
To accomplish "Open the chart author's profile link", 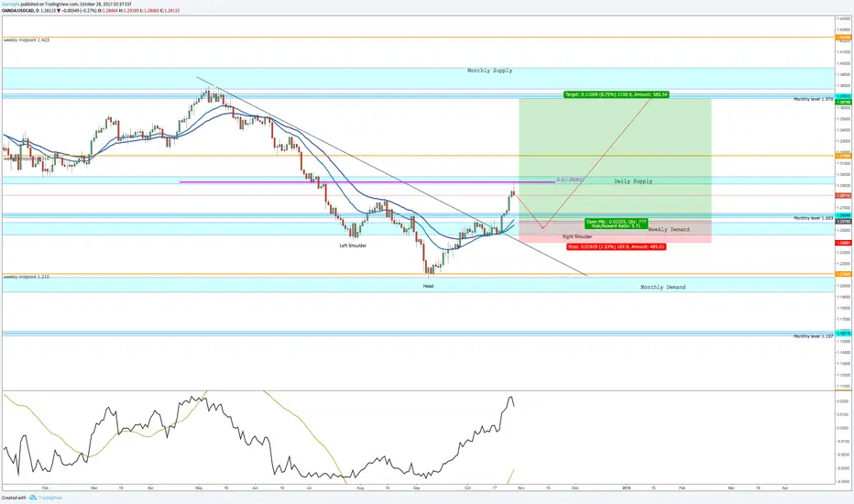I will click(x=10, y=4).
